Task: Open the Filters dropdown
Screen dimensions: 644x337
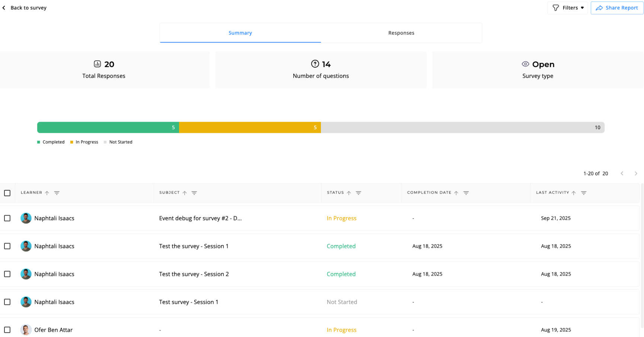Action: pyautogui.click(x=568, y=8)
